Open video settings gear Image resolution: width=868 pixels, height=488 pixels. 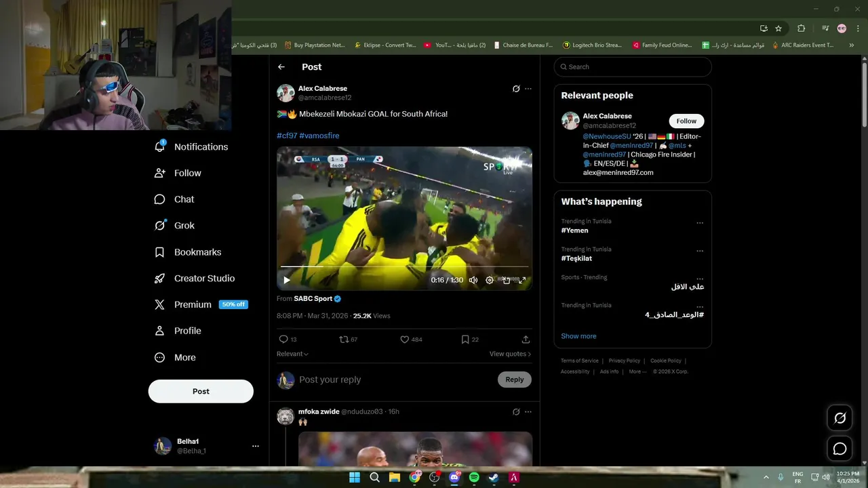(490, 280)
